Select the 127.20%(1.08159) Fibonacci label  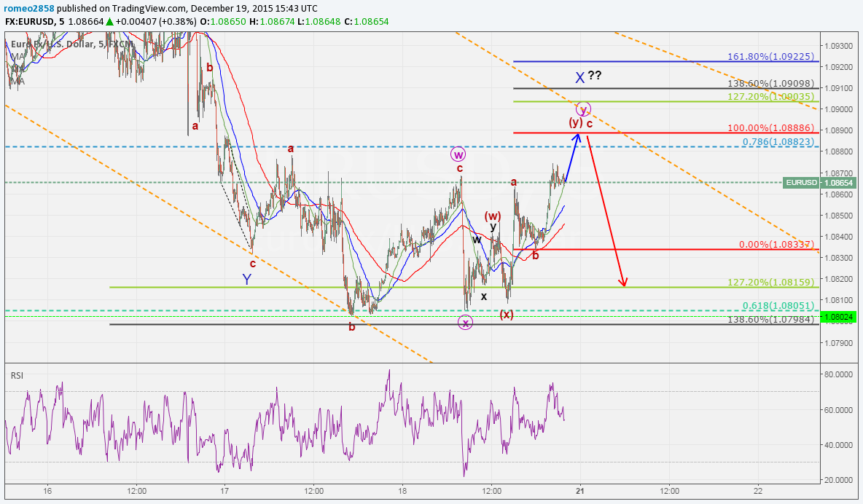[x=770, y=283]
